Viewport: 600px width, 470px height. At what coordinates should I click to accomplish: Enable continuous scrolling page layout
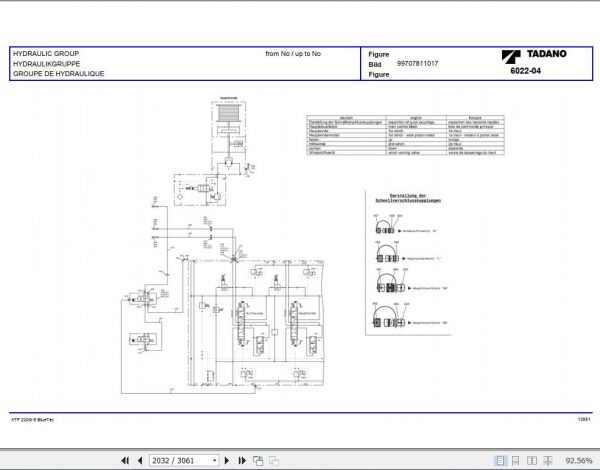515,460
